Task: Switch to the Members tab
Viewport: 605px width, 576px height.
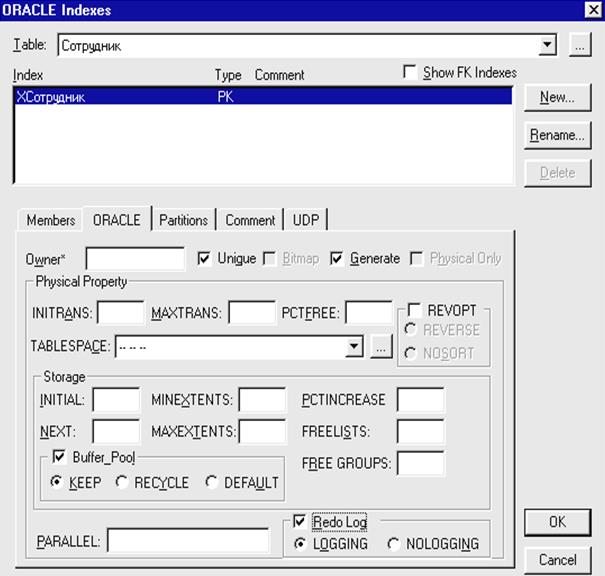Action: coord(51,220)
